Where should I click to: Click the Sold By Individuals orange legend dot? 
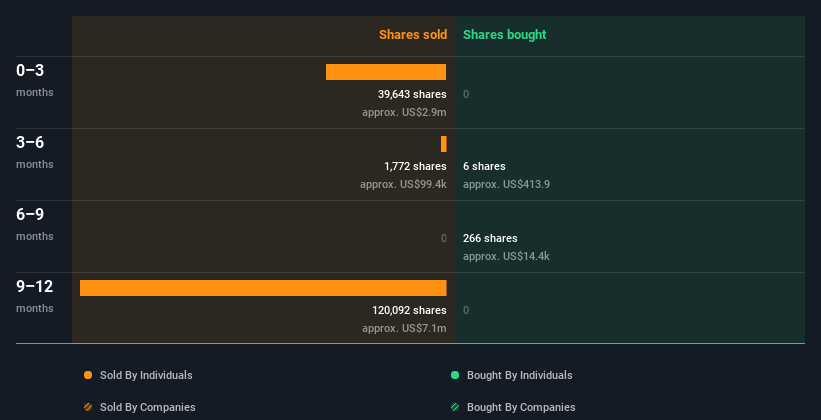(x=88, y=375)
